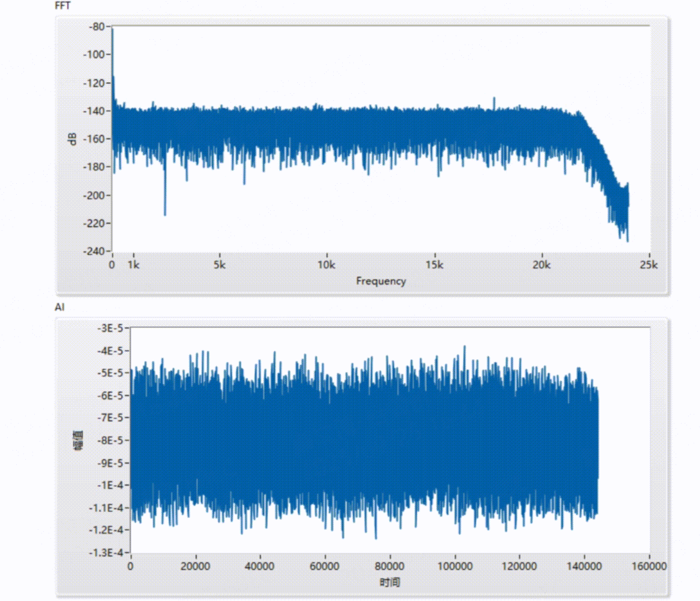Click the AI graph title label
This screenshot has height=601, width=700.
tap(59, 307)
